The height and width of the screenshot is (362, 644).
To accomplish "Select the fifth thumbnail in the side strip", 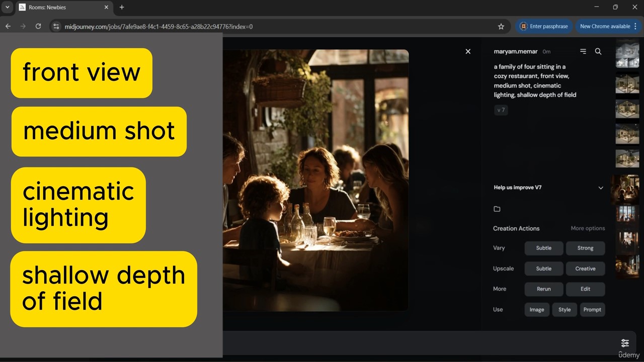I will click(x=627, y=158).
